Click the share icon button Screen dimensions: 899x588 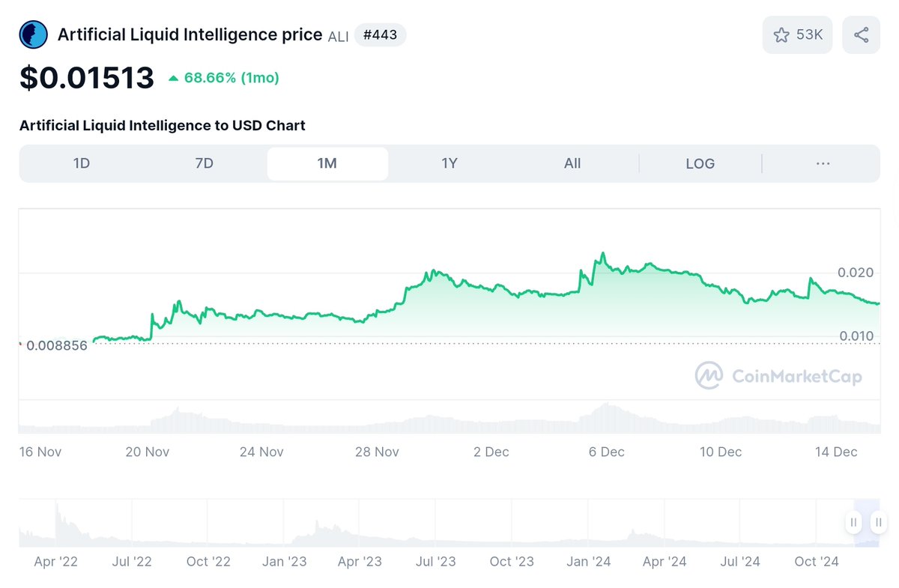point(861,35)
